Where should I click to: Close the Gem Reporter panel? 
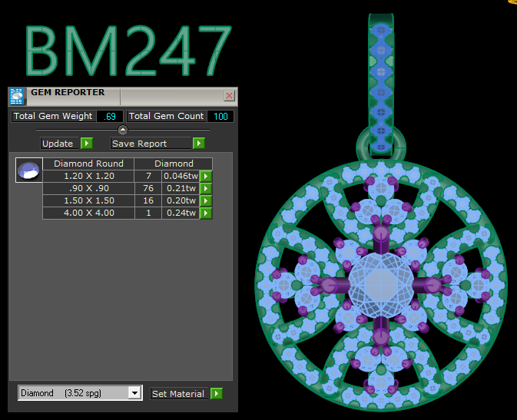pyautogui.click(x=229, y=96)
